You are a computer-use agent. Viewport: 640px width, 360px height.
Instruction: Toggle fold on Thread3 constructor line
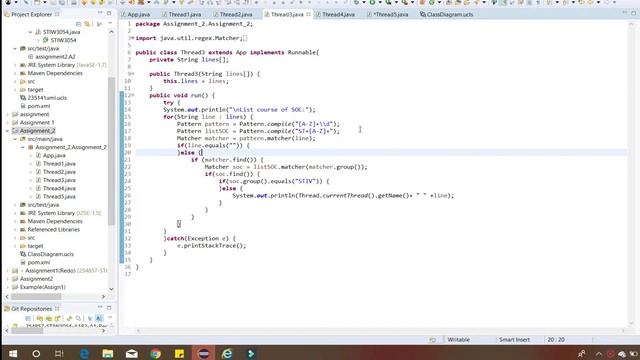point(132,74)
